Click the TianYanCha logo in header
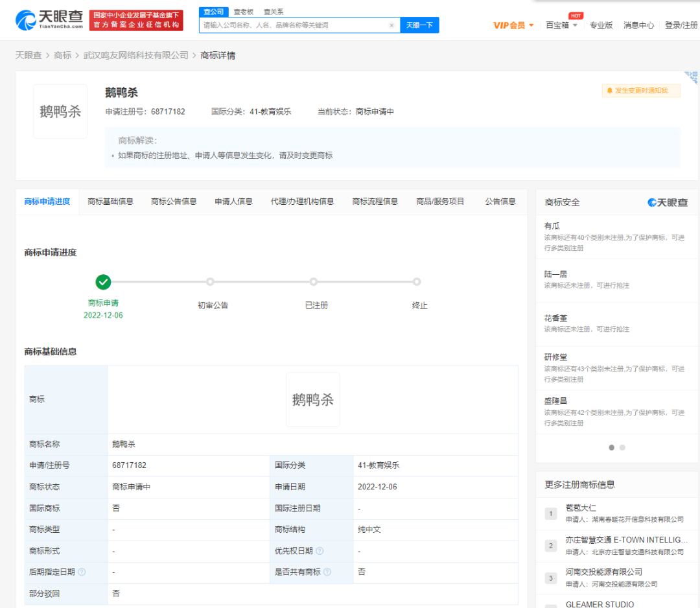 (x=49, y=19)
